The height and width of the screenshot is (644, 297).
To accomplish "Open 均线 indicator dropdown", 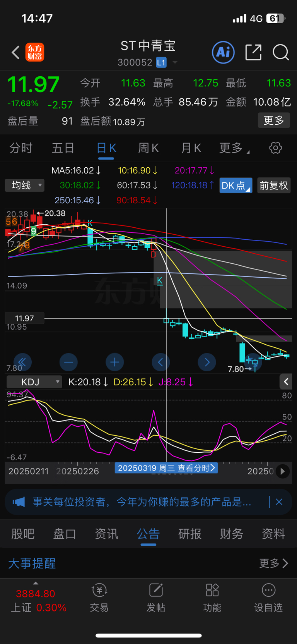I will tap(25, 185).
